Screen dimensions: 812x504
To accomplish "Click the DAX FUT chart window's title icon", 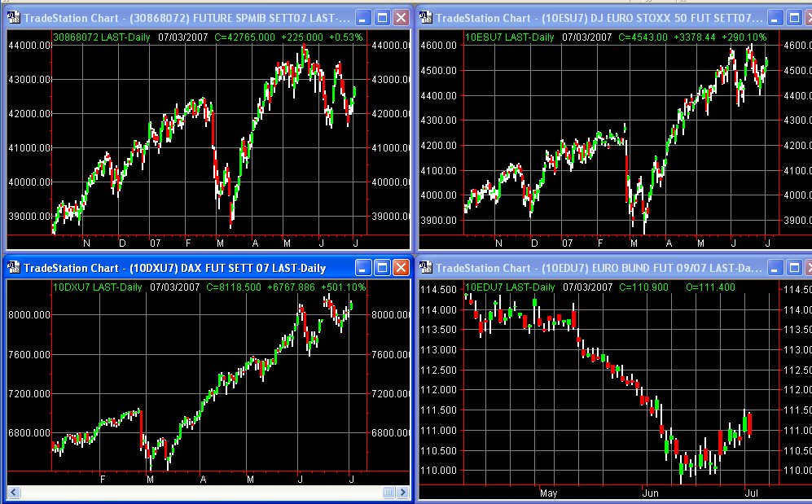I will [13, 268].
